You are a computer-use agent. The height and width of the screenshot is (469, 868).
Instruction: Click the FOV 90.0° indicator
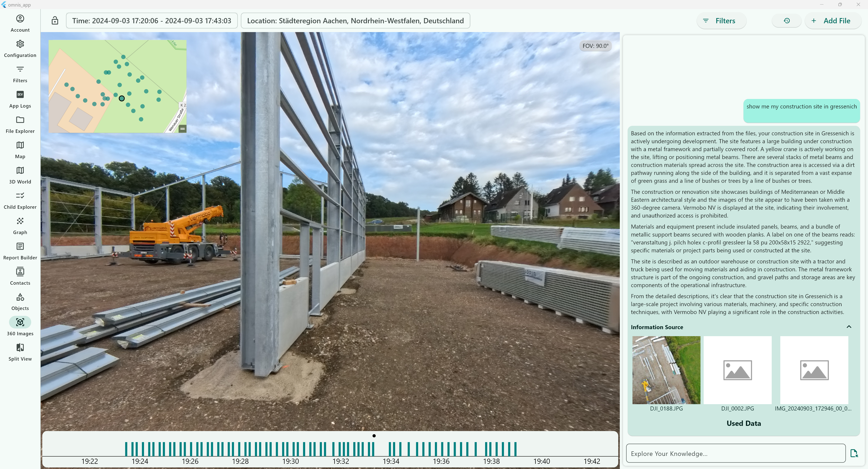[x=595, y=46]
